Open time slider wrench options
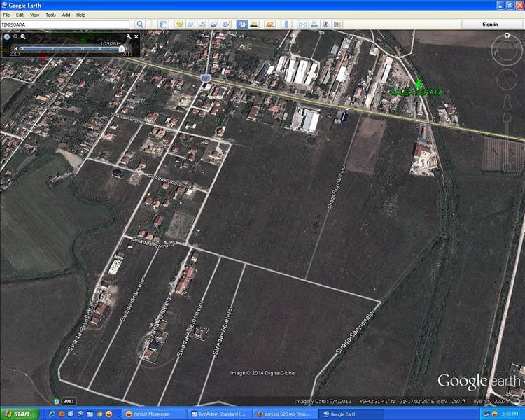 [x=129, y=36]
